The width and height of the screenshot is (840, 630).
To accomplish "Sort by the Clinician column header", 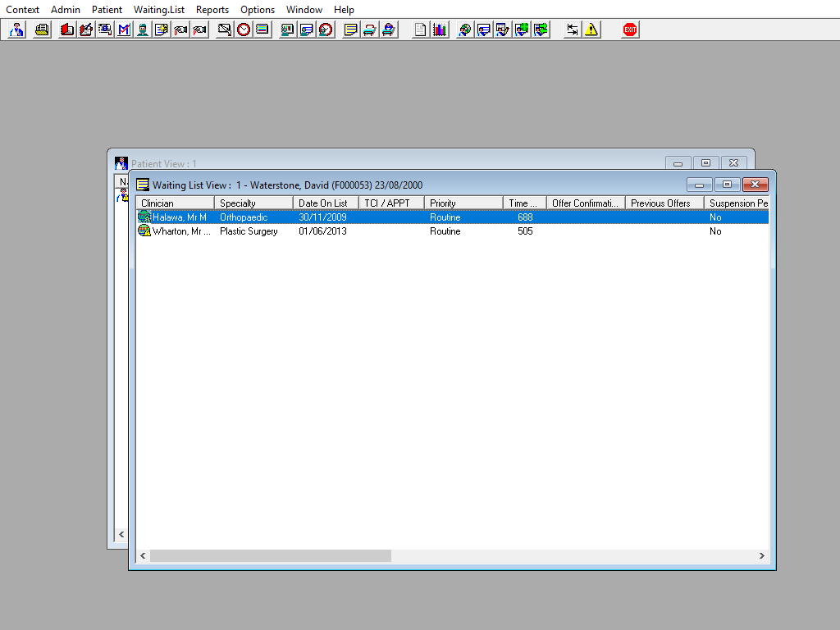I will (x=176, y=203).
